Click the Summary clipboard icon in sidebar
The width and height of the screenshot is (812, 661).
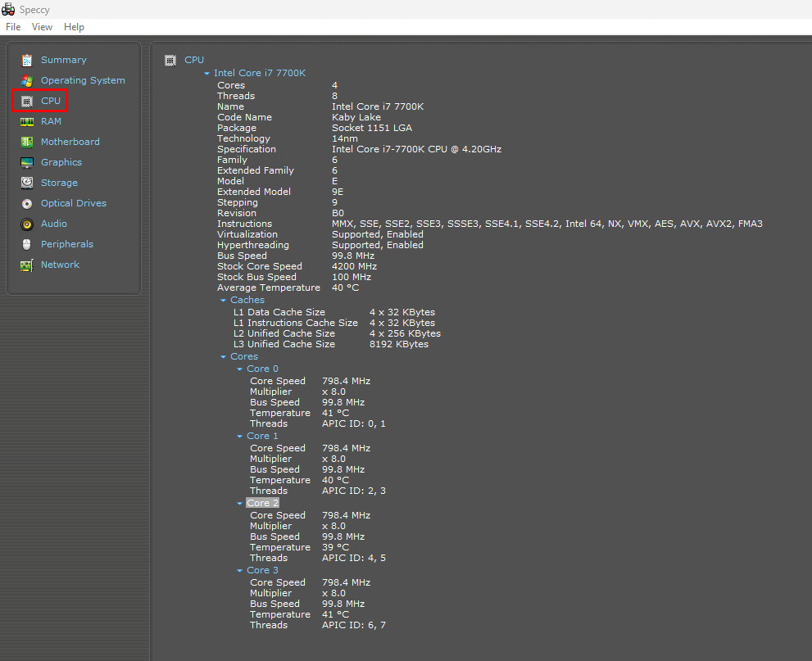27,61
